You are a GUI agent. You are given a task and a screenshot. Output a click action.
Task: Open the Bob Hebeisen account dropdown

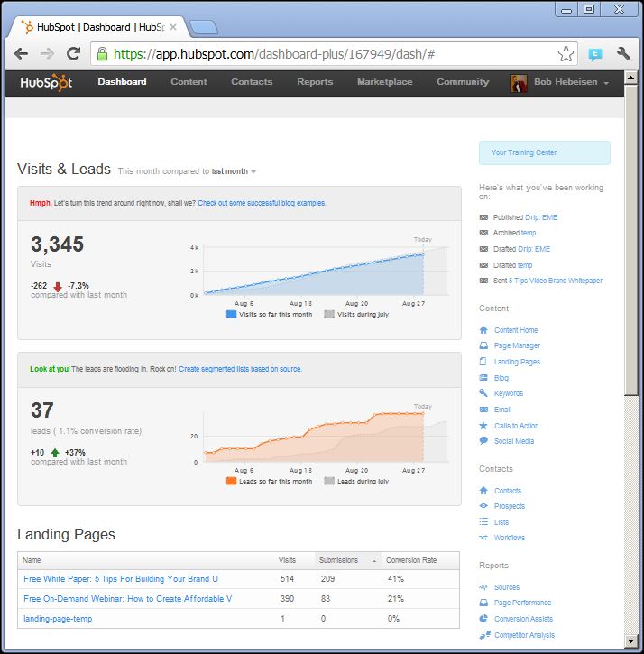[560, 82]
